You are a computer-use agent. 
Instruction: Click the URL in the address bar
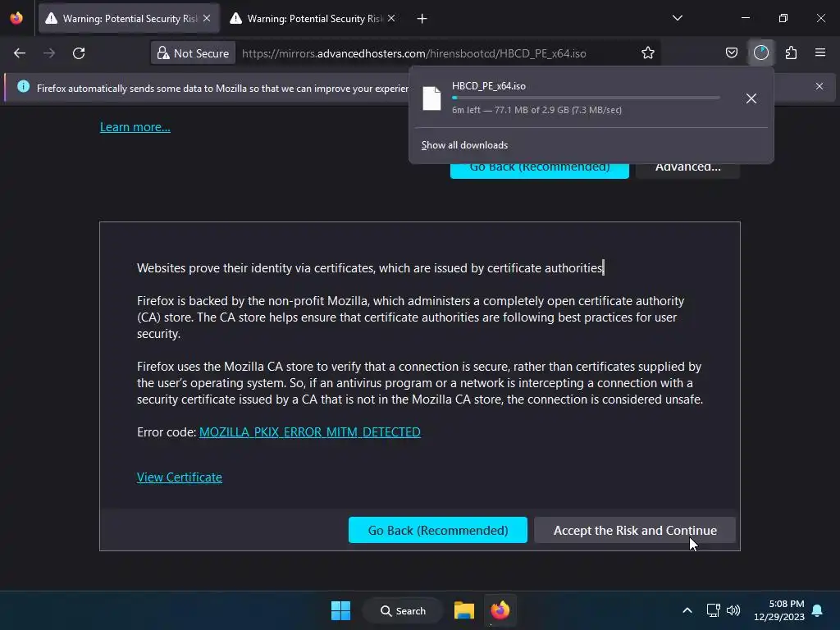[x=413, y=53]
